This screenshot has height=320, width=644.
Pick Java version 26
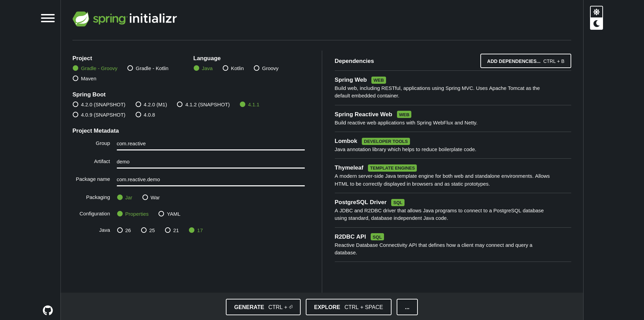coord(124,230)
